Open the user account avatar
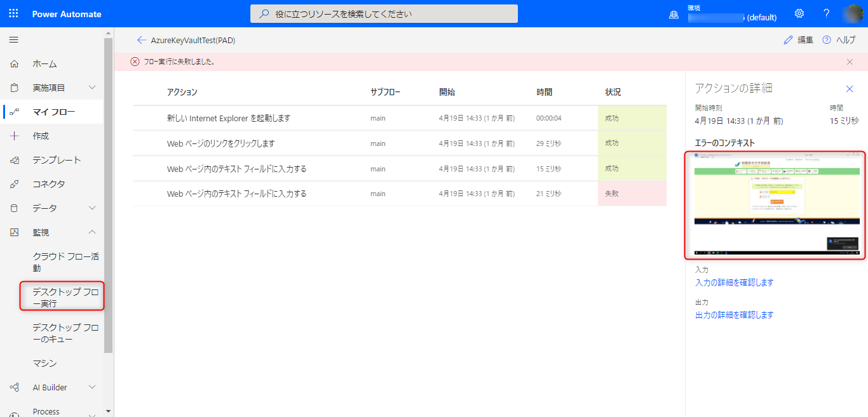Image resolution: width=868 pixels, height=417 pixels. (852, 13)
